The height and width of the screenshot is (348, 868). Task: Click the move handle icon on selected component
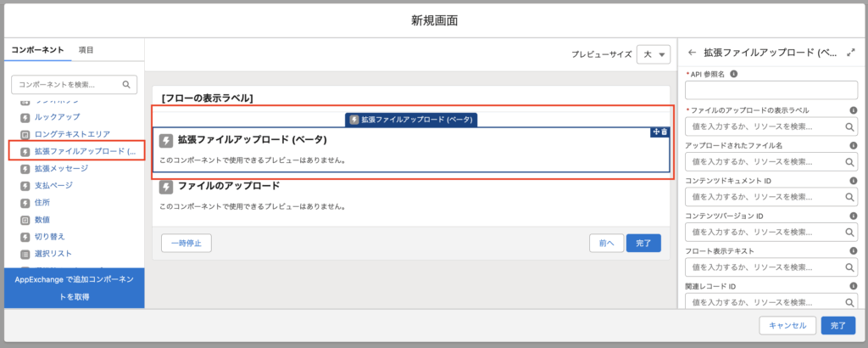(x=655, y=132)
